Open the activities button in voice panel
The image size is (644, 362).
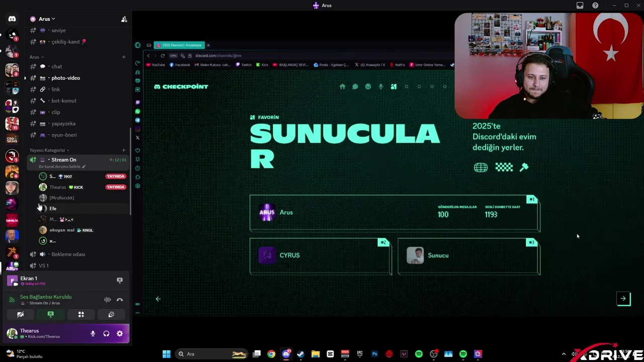point(81,314)
